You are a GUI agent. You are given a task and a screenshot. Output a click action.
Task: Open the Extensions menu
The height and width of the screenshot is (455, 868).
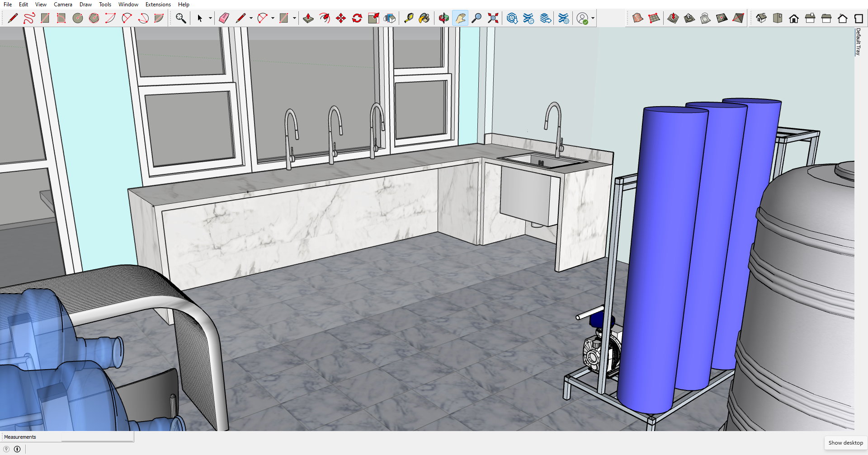[x=158, y=5]
